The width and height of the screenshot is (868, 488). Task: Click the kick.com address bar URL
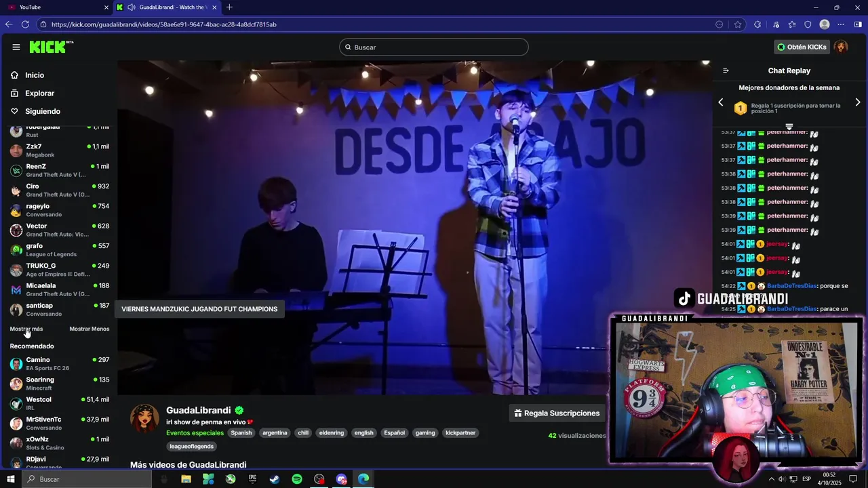(163, 24)
